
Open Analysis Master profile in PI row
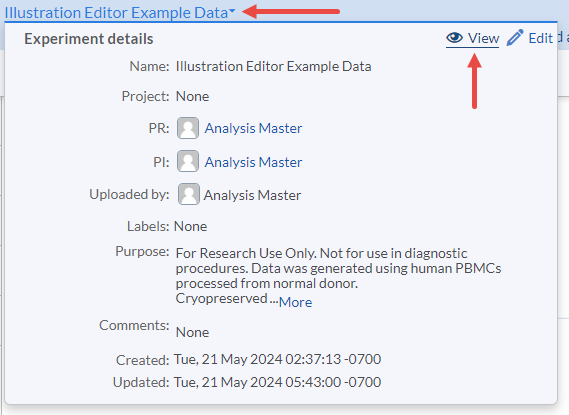tap(253, 162)
